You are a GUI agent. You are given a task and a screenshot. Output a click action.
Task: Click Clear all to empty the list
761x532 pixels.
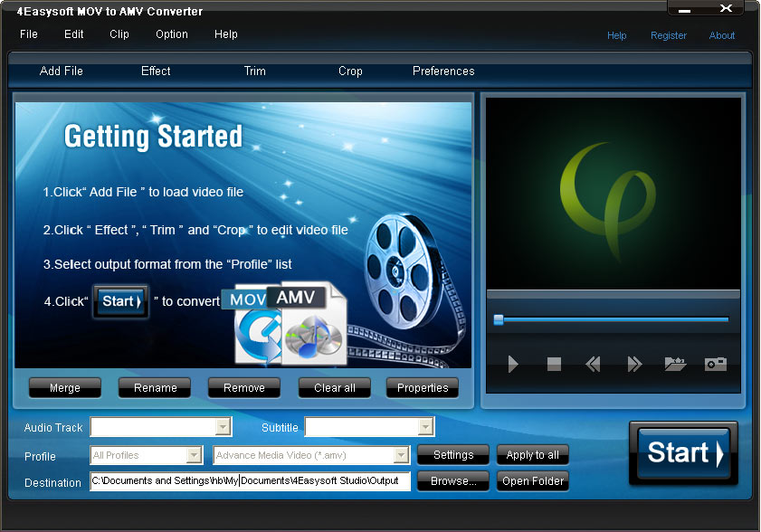(x=334, y=387)
